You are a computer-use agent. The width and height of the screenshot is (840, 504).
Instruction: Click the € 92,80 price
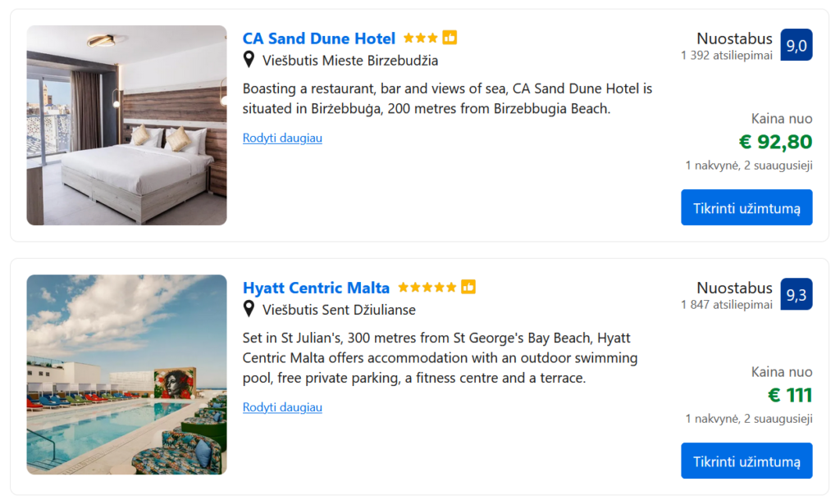(775, 142)
